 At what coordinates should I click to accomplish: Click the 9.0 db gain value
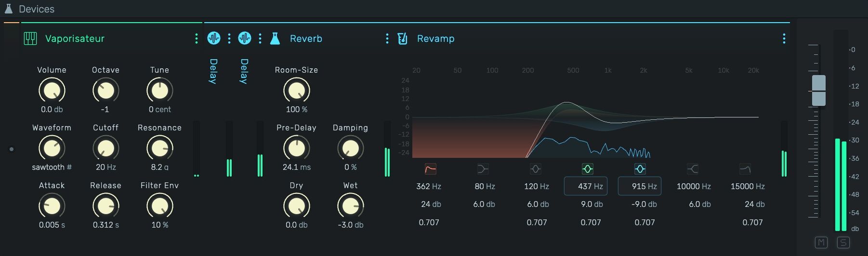coord(592,204)
